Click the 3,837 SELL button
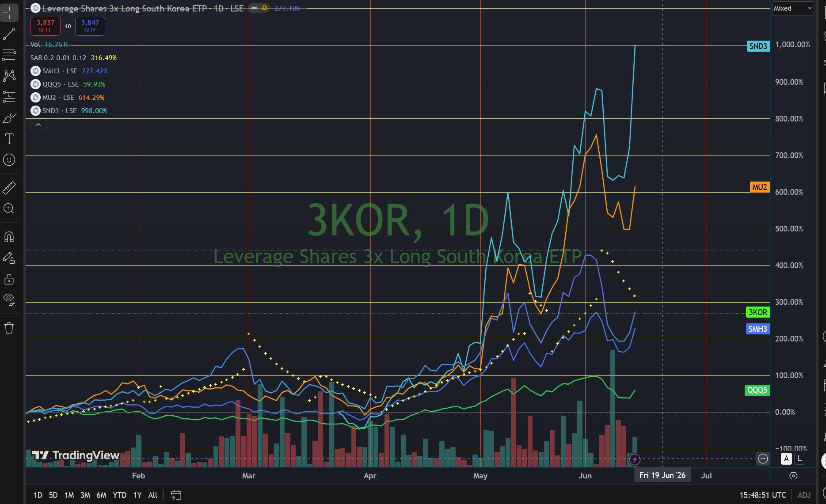Screen dimensions: 826x504 tap(46, 26)
